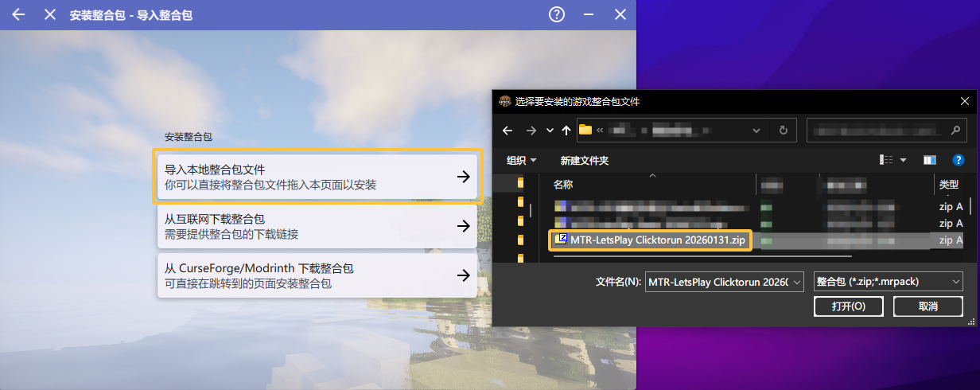Viewport: 980px width, 390px height.
Task: Go back in the file dialog navigation
Action: (x=507, y=130)
